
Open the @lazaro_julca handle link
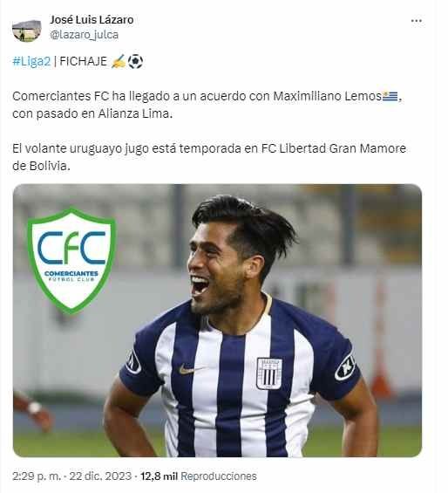[85, 35]
